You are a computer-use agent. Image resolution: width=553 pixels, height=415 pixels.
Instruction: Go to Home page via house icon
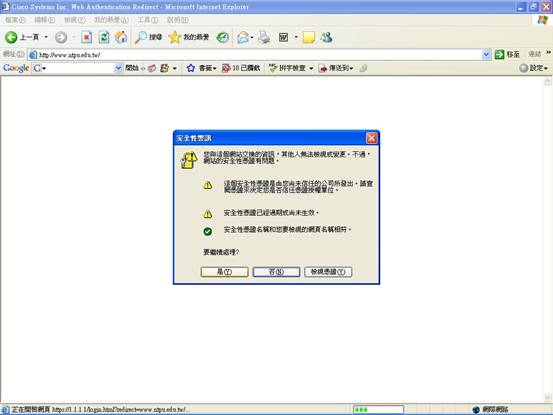click(121, 37)
